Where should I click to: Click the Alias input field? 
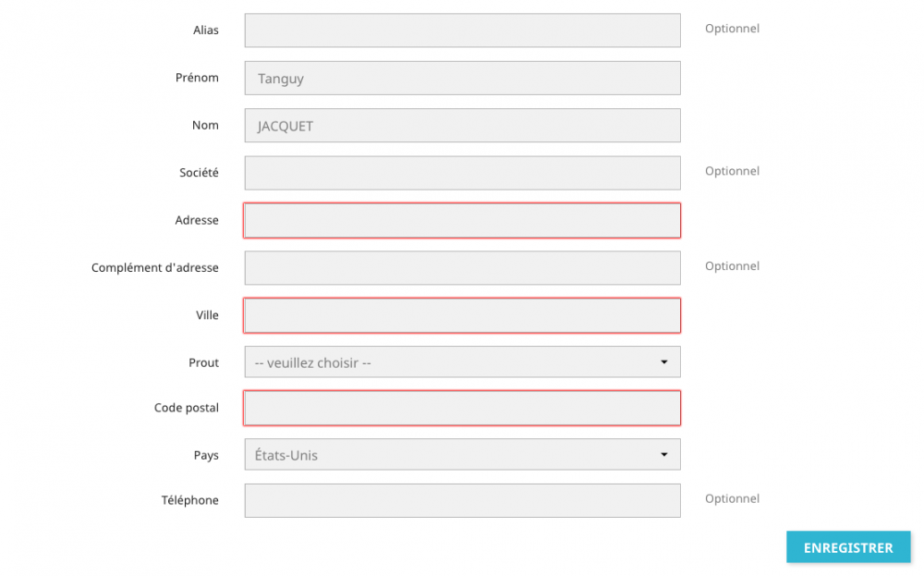(462, 31)
